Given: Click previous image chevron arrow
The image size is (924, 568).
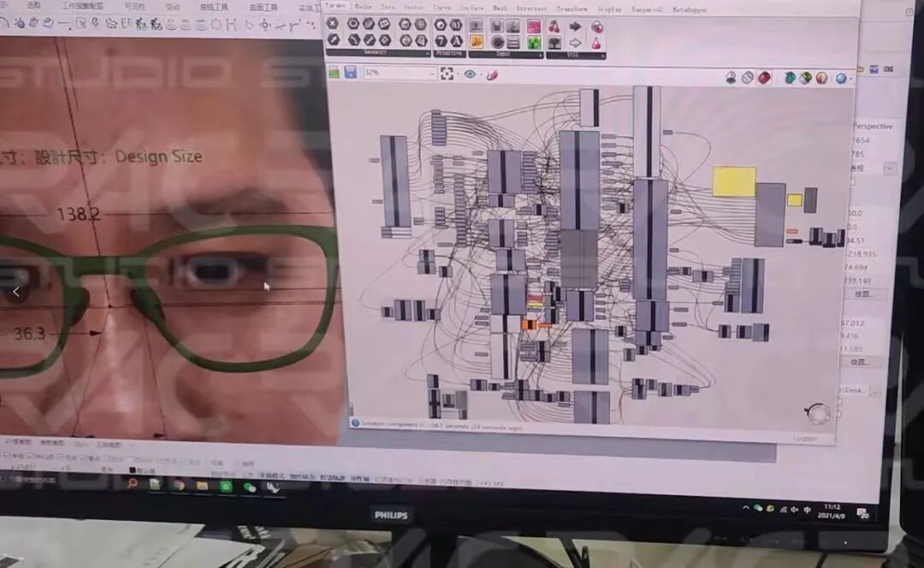Looking at the screenshot, I should pyautogui.click(x=16, y=292).
